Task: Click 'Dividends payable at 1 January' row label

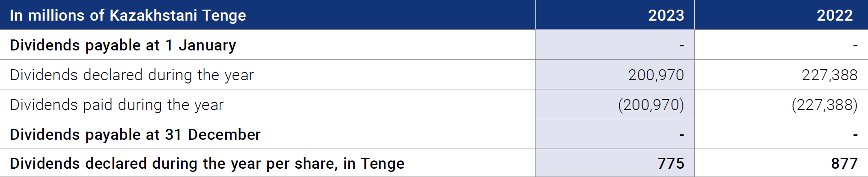Action: (x=123, y=45)
